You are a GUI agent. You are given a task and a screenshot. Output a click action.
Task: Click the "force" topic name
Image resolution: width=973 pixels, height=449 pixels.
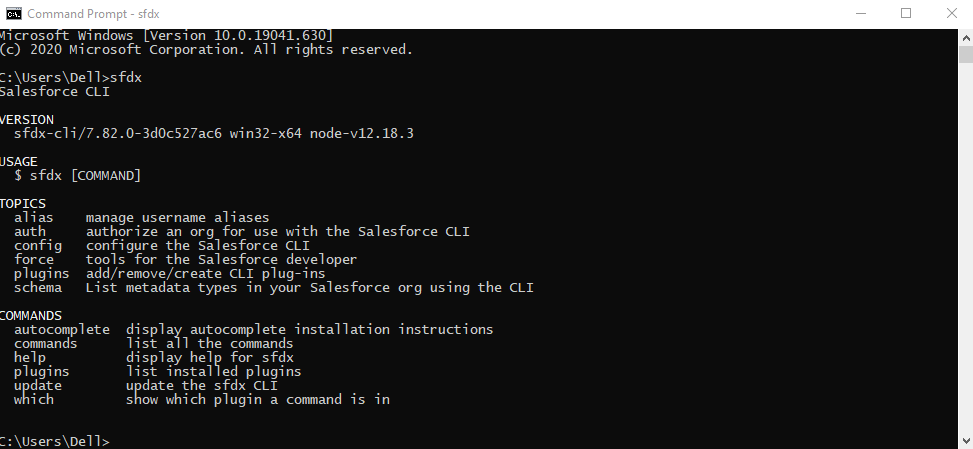[x=34, y=259]
